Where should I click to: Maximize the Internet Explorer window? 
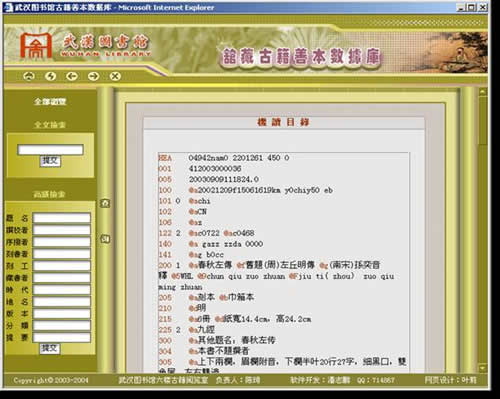coord(471,7)
